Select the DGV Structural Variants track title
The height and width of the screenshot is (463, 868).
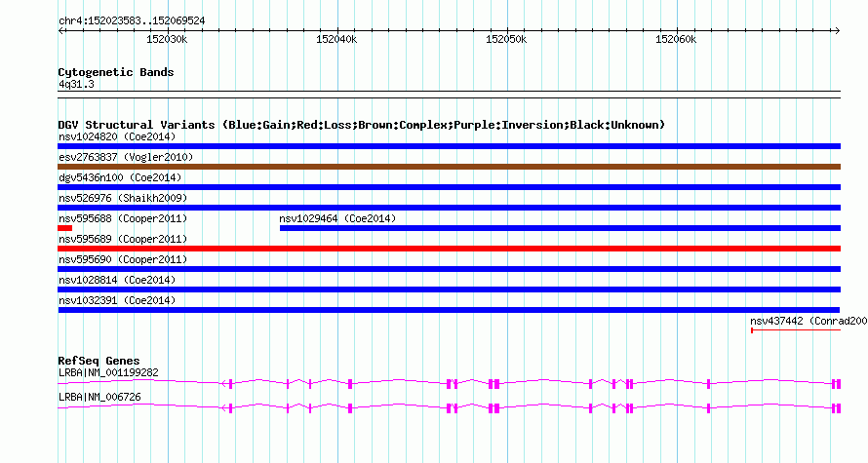point(362,125)
